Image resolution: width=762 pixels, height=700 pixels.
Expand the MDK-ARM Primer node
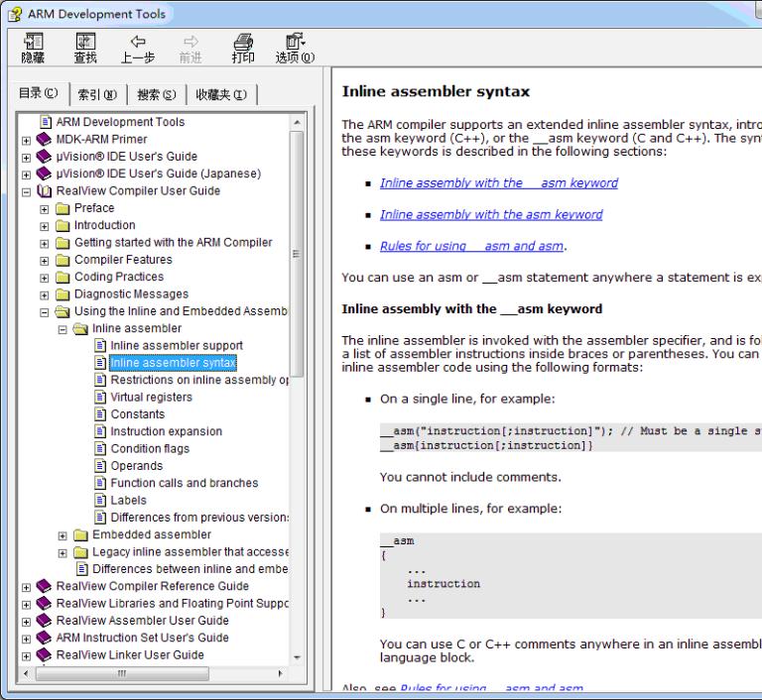[x=26, y=141]
